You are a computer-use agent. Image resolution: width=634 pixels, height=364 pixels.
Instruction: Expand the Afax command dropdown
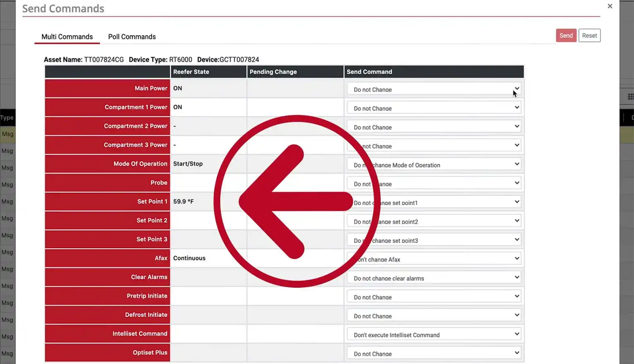click(x=434, y=259)
